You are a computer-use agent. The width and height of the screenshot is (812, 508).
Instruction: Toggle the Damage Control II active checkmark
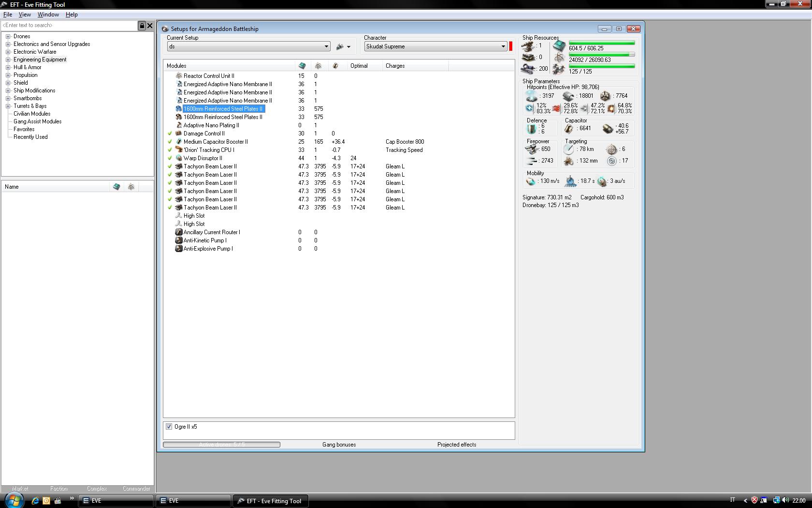point(170,134)
